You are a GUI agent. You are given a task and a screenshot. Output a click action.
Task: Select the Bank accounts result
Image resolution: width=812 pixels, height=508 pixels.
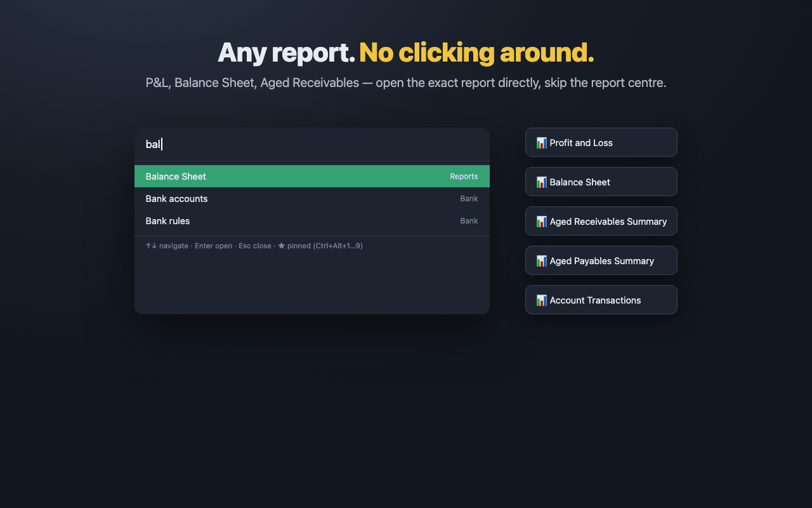[312, 199]
